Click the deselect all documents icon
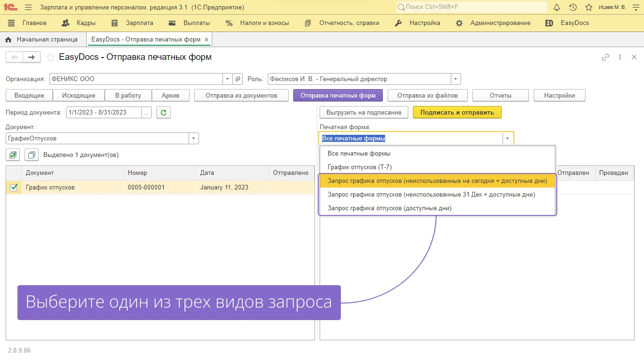644x362 pixels. 32,155
